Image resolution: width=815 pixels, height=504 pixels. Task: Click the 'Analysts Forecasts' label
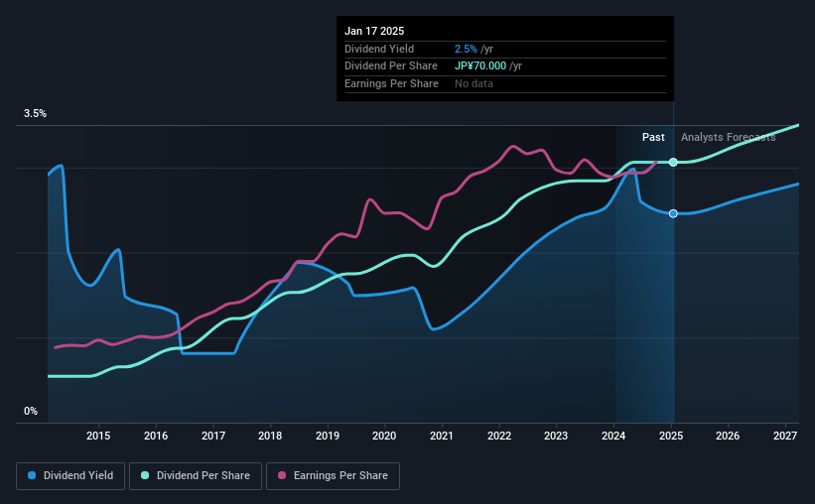pos(729,137)
